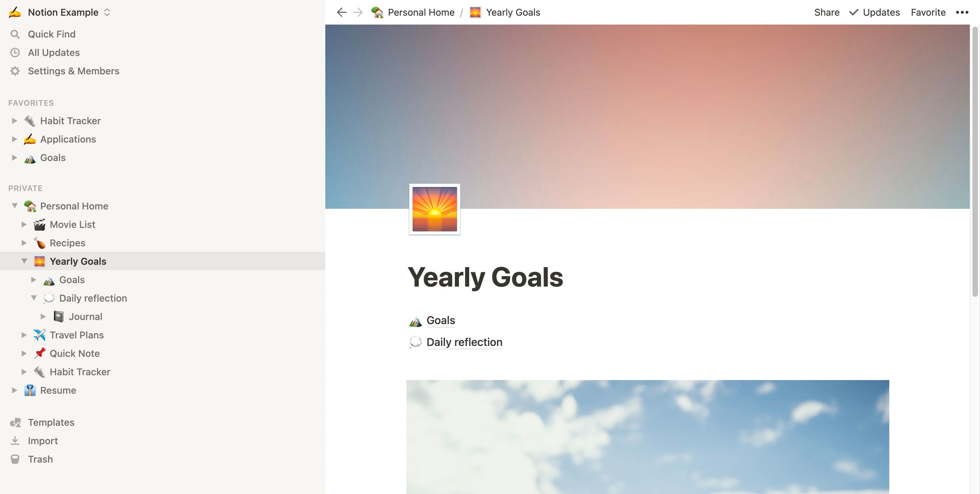980x494 pixels.
Task: Expand the Travel Plans tree item
Action: (23, 335)
